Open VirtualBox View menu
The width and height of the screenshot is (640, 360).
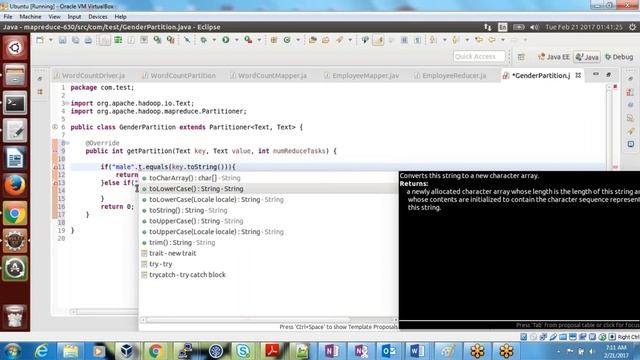tap(54, 17)
